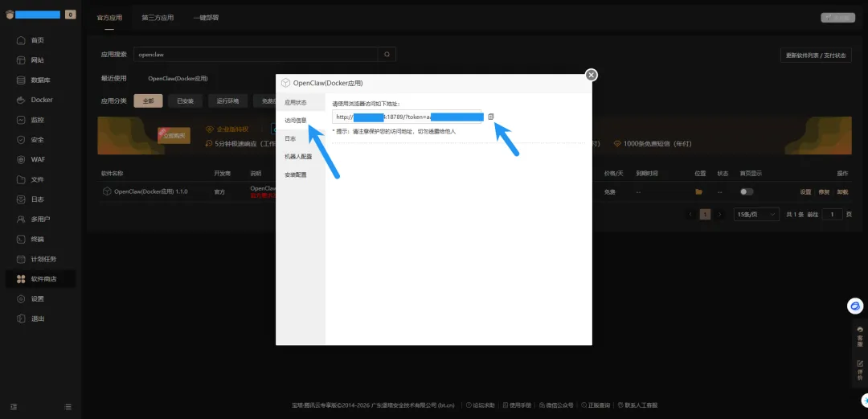Open 多用户 in the sidebar
The image size is (868, 419).
point(39,220)
